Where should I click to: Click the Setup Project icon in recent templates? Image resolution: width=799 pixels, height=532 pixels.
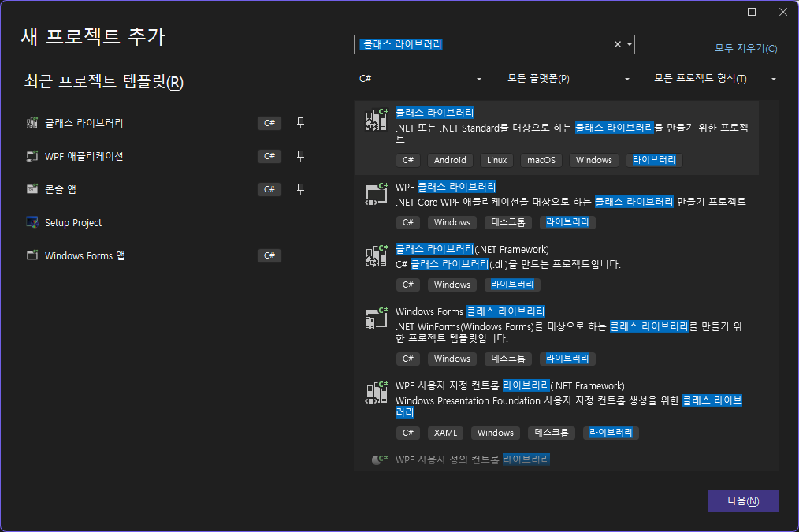(32, 223)
